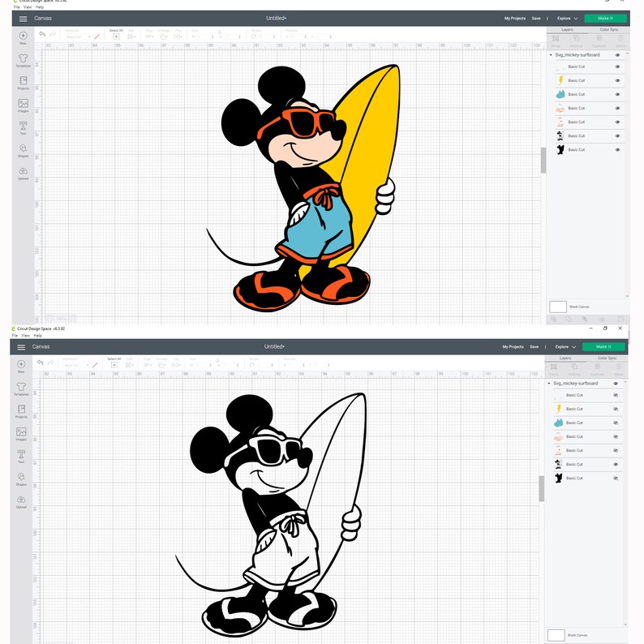The image size is (644, 644).
Task: Click Undo arrow in colored-Mickey window
Action: (x=42, y=34)
